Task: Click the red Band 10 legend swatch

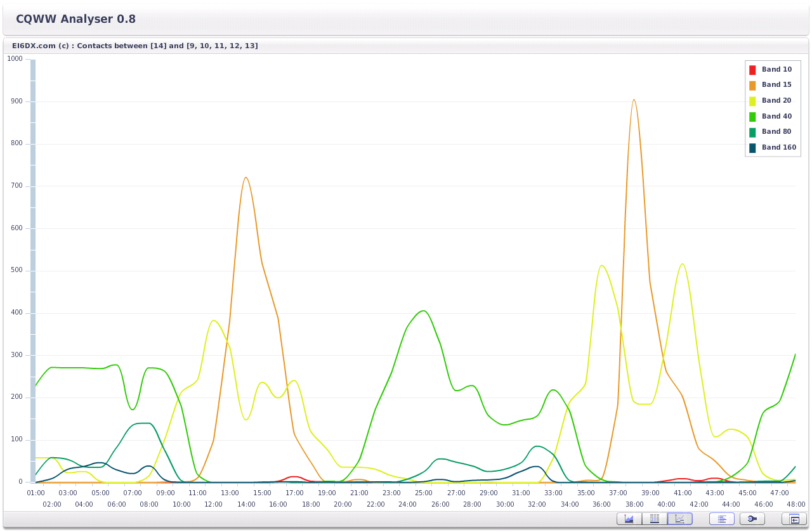Action: [752, 70]
